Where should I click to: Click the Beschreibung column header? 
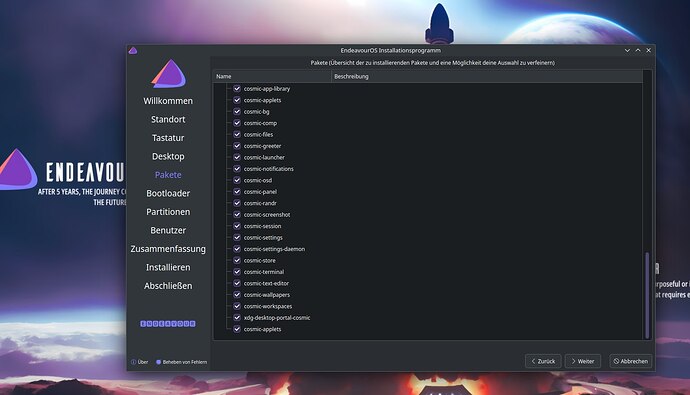487,76
